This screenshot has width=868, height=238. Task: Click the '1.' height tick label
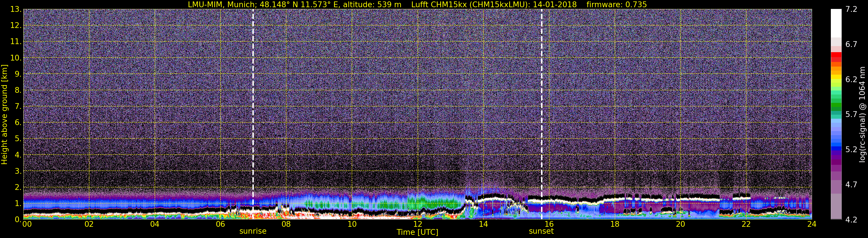coord(18,203)
